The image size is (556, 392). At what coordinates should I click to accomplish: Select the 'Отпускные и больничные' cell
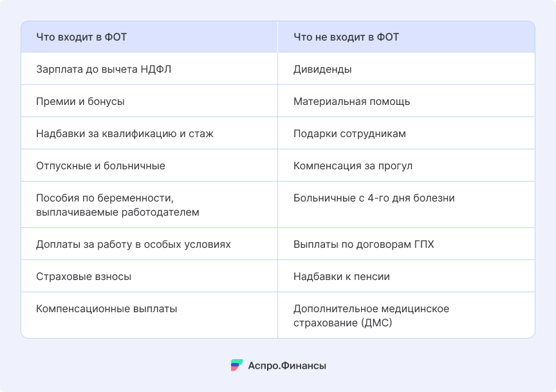pyautogui.click(x=149, y=165)
